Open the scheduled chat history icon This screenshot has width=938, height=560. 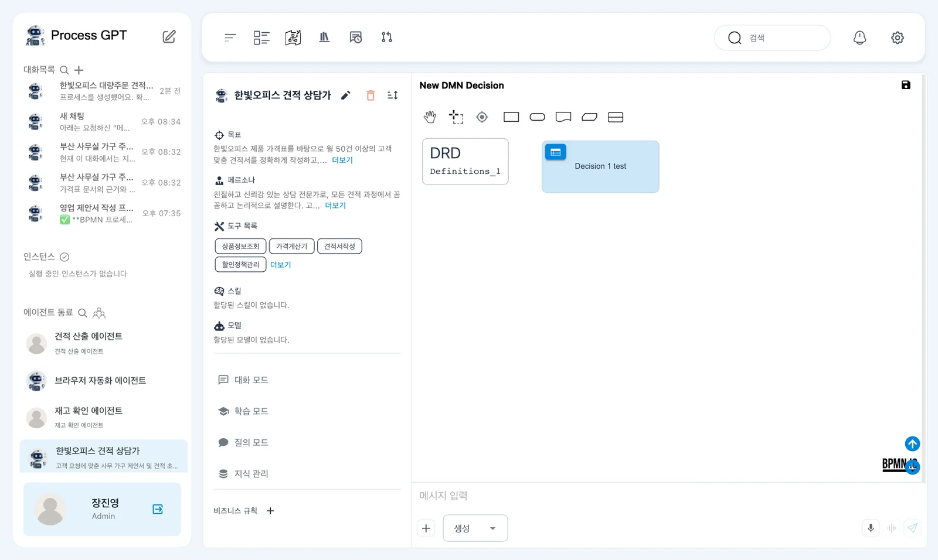point(356,37)
